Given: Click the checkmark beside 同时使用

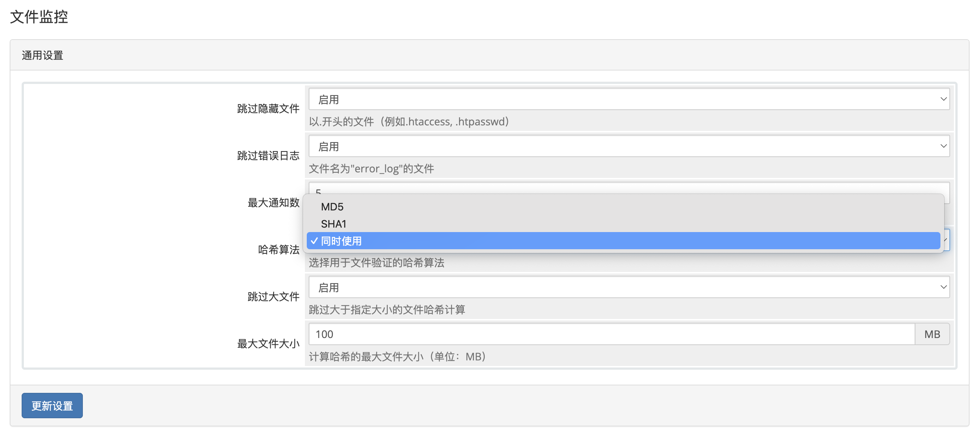Looking at the screenshot, I should (x=314, y=241).
